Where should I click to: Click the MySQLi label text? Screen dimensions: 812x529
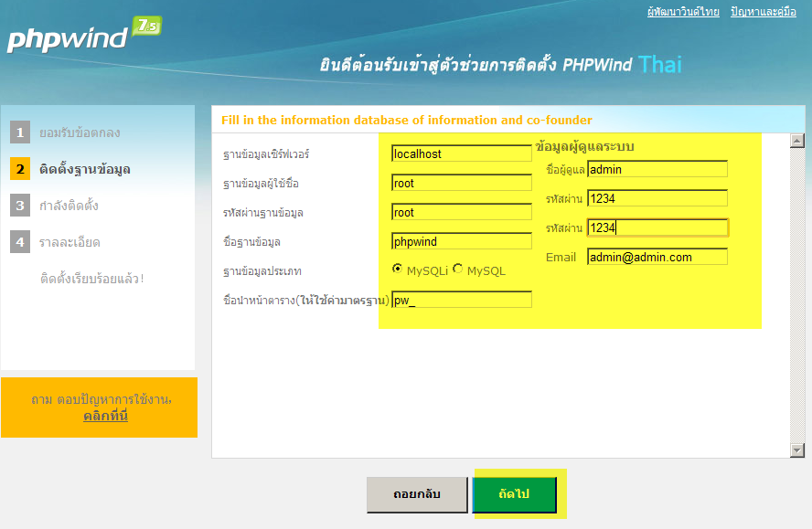point(427,270)
